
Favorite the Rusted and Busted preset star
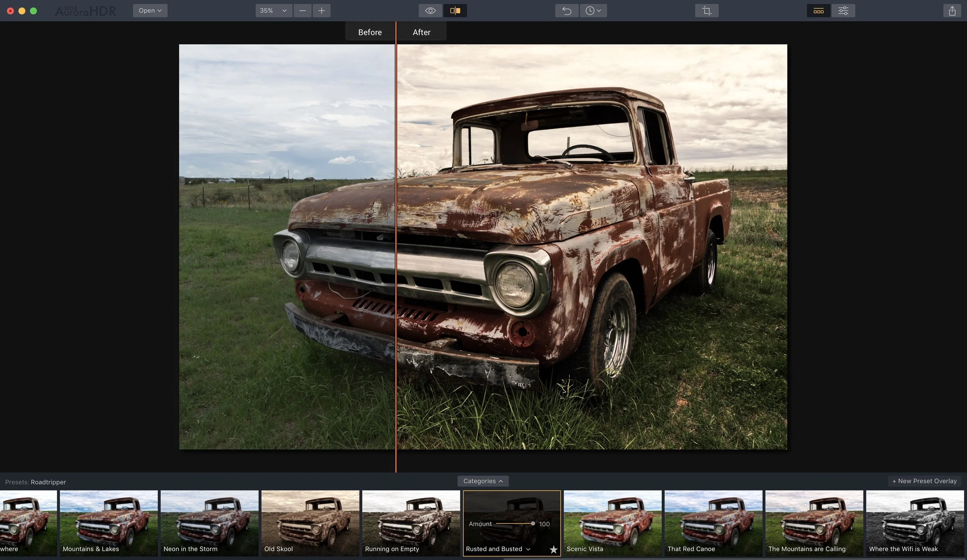coord(554,549)
